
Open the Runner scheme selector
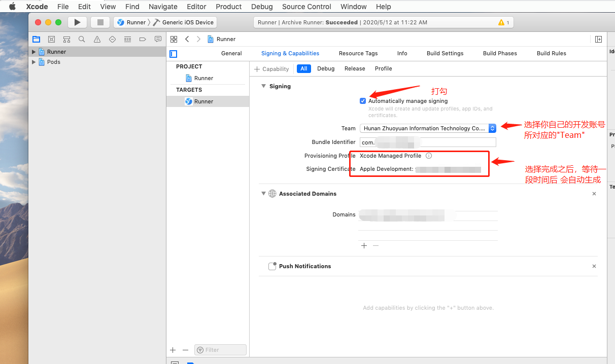(131, 22)
